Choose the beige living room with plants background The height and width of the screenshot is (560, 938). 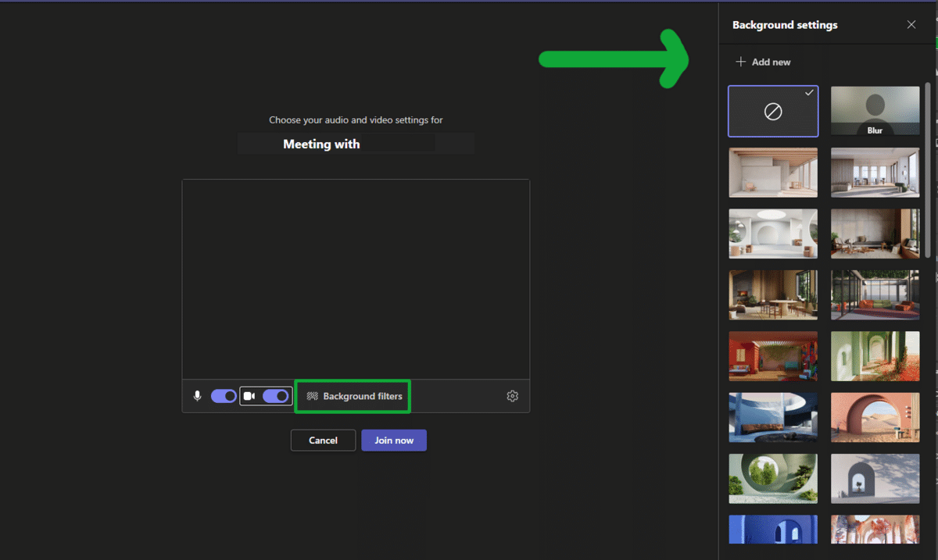pos(875,234)
